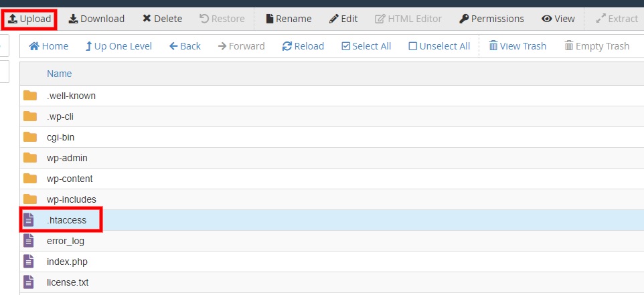
Task: Open View Trash
Action: pyautogui.click(x=517, y=46)
